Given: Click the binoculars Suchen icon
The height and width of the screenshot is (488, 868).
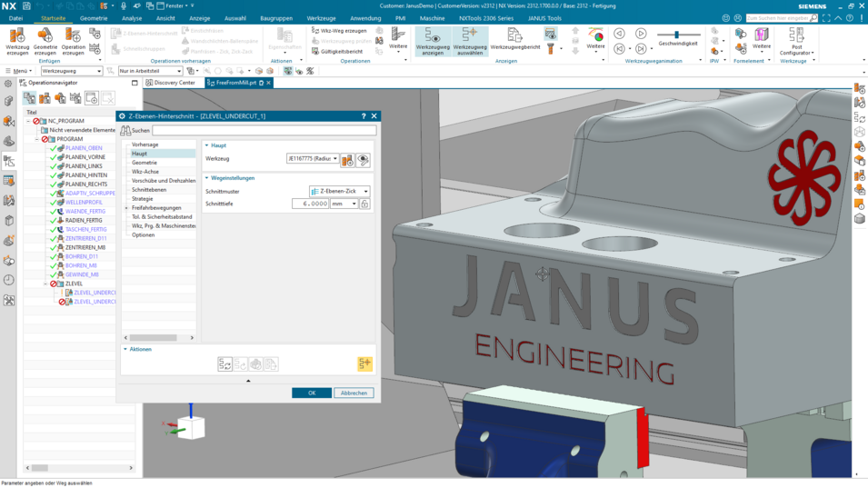Looking at the screenshot, I should tap(125, 131).
